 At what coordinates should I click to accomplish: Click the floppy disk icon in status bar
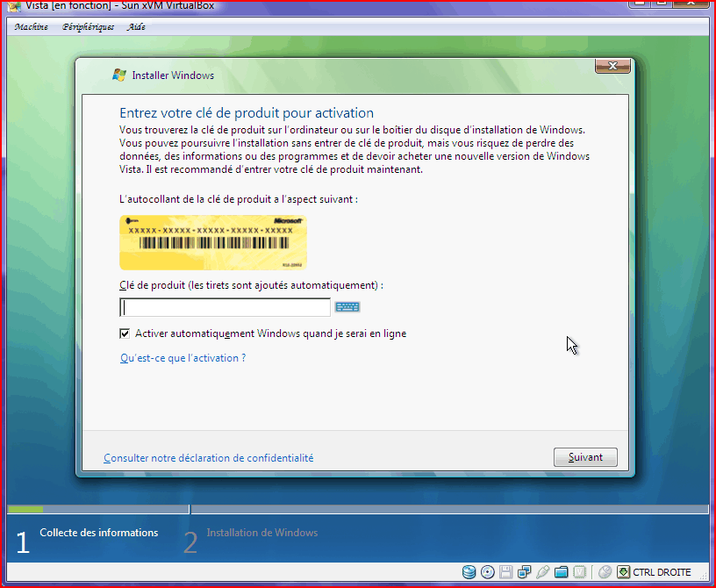click(505, 572)
